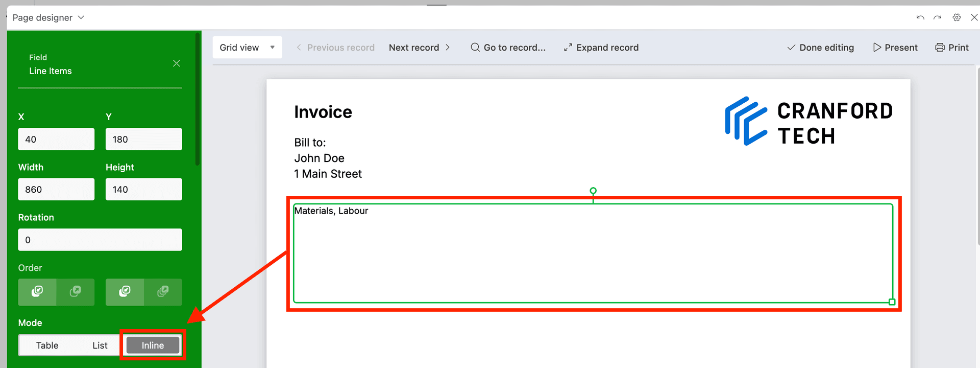Select the 1 Main Street text
The image size is (980, 368).
pyautogui.click(x=328, y=174)
